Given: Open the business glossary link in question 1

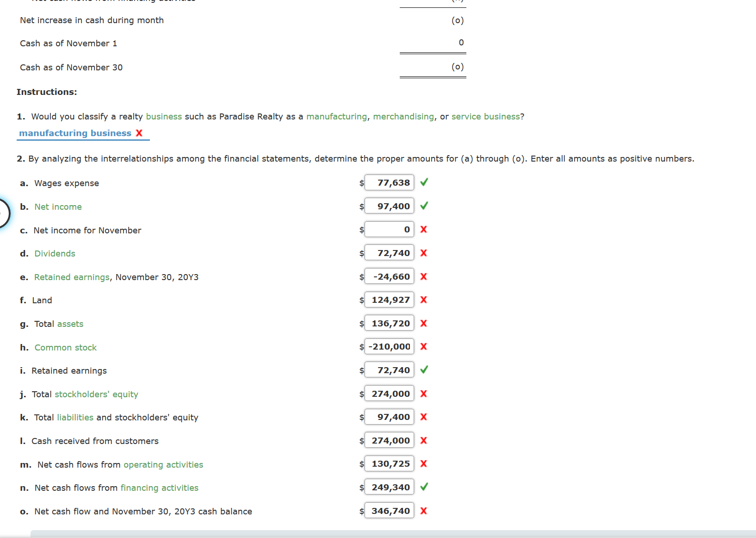Looking at the screenshot, I should [163, 116].
